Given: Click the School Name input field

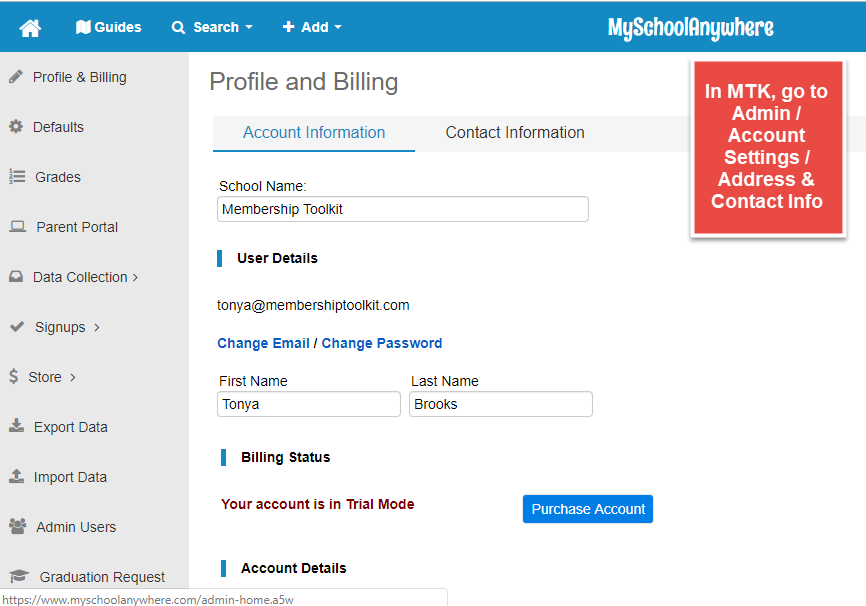Looking at the screenshot, I should pos(403,209).
